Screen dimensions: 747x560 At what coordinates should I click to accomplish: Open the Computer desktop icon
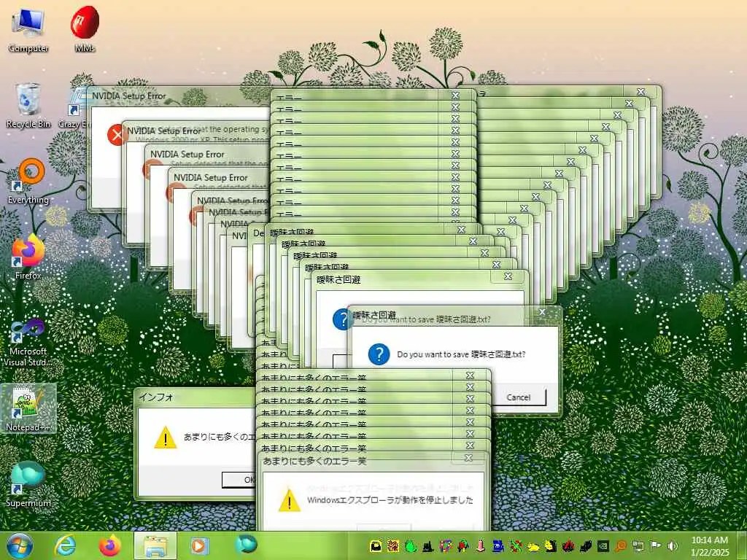point(28,31)
